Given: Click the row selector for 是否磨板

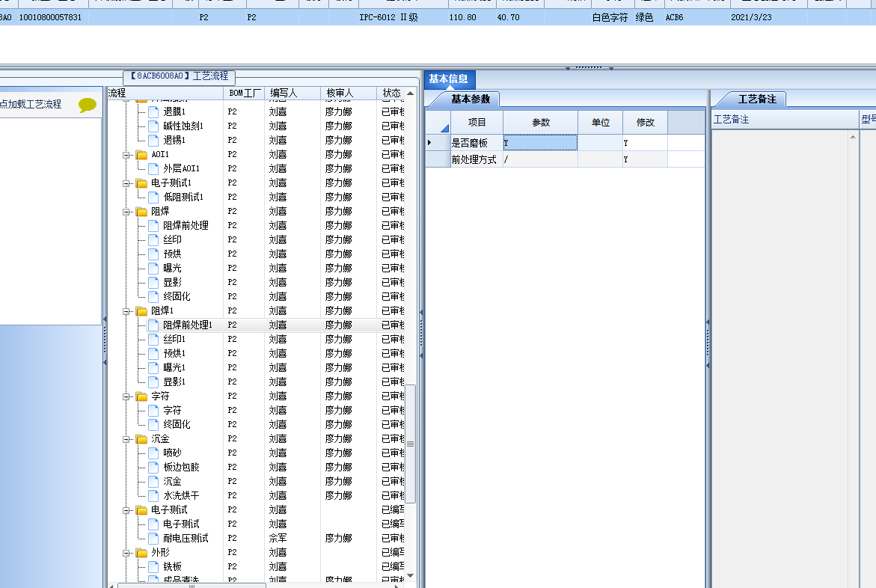Looking at the screenshot, I should 438,143.
